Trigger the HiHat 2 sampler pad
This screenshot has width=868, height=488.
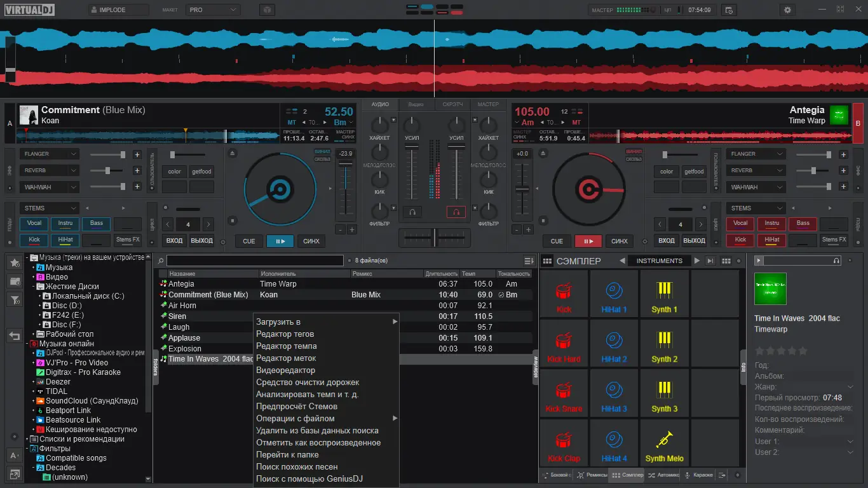coord(614,343)
